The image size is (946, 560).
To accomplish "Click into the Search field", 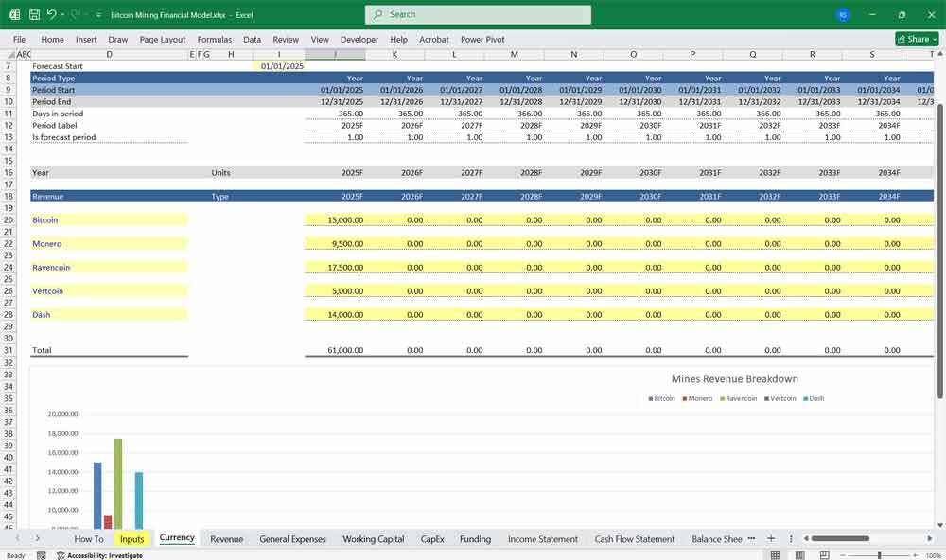I will (x=478, y=14).
